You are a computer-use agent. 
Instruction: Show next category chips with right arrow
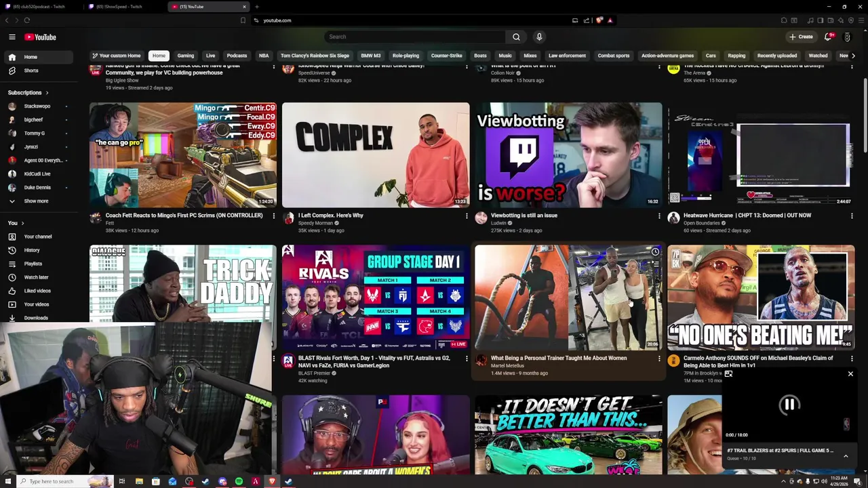coord(853,56)
